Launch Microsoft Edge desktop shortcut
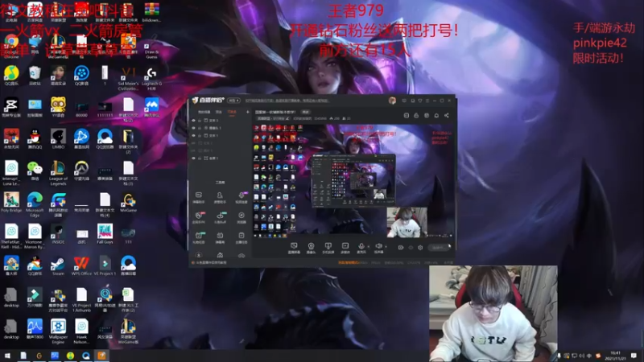 [x=35, y=204]
